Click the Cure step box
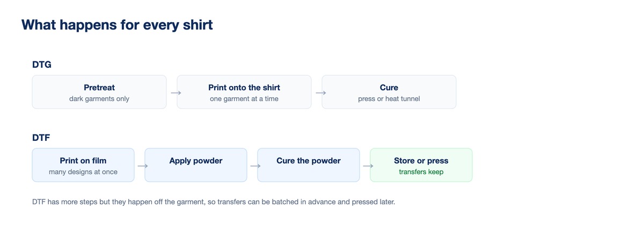The width and height of the screenshot is (644, 229). (389, 92)
